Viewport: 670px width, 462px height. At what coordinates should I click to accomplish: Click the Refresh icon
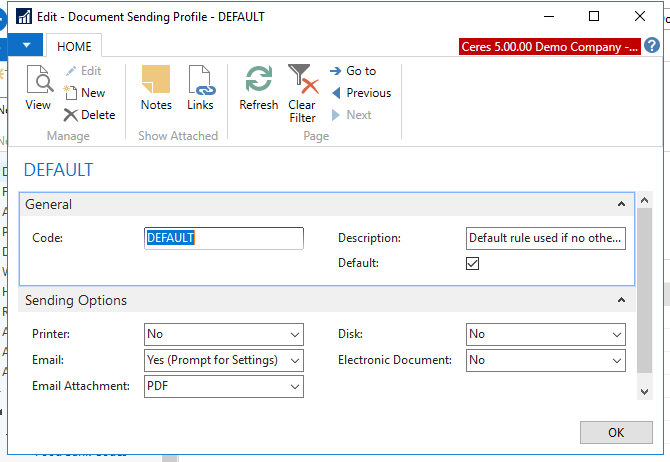pyautogui.click(x=259, y=88)
